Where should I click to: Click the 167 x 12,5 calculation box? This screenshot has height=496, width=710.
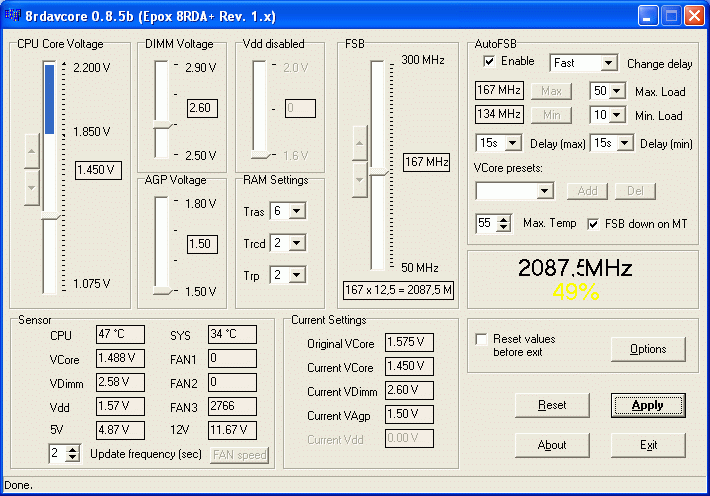coord(398,290)
